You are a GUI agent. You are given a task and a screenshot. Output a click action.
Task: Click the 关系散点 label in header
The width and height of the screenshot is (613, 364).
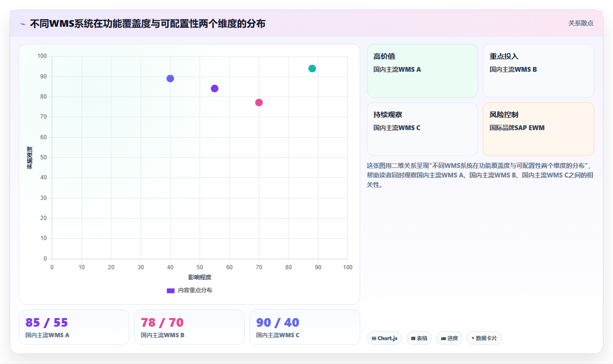tap(581, 23)
